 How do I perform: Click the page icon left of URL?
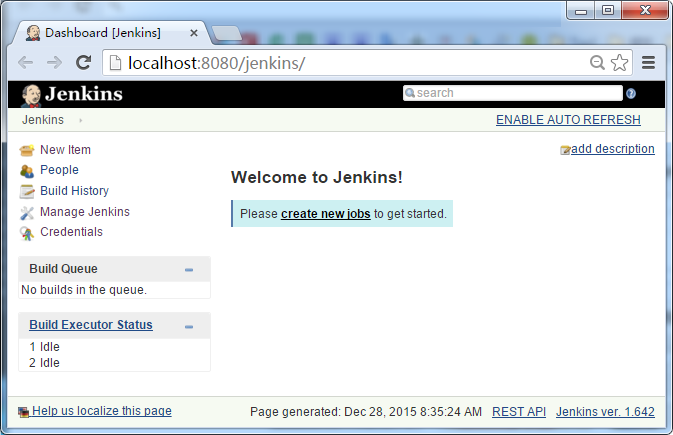coord(115,63)
